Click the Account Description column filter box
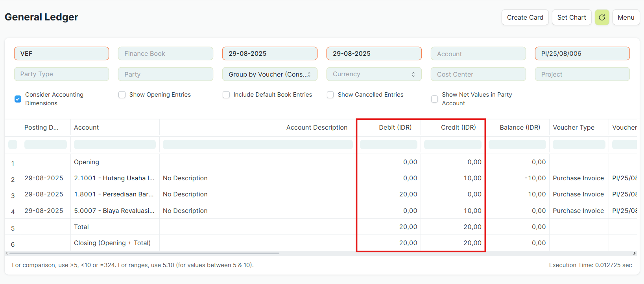Image resolution: width=644 pixels, height=284 pixels. 258,145
